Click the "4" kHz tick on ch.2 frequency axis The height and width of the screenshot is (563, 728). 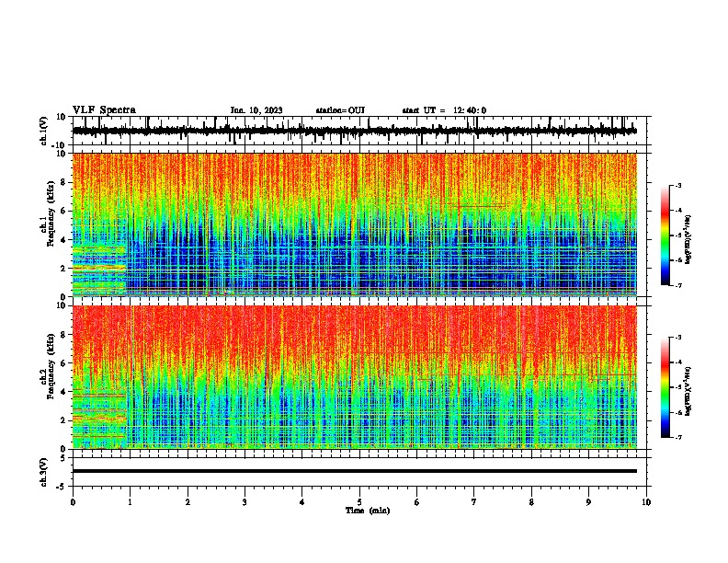click(63, 392)
